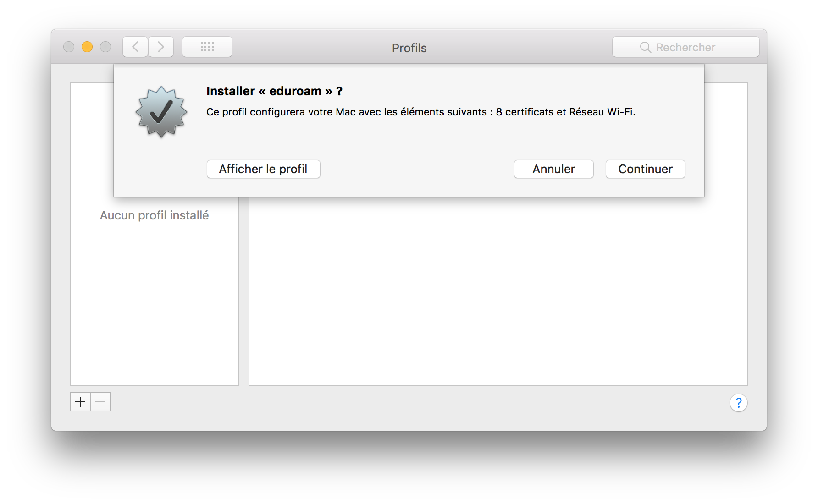This screenshot has width=818, height=504.
Task: Click inside the Rechercher search field
Action: [x=685, y=47]
